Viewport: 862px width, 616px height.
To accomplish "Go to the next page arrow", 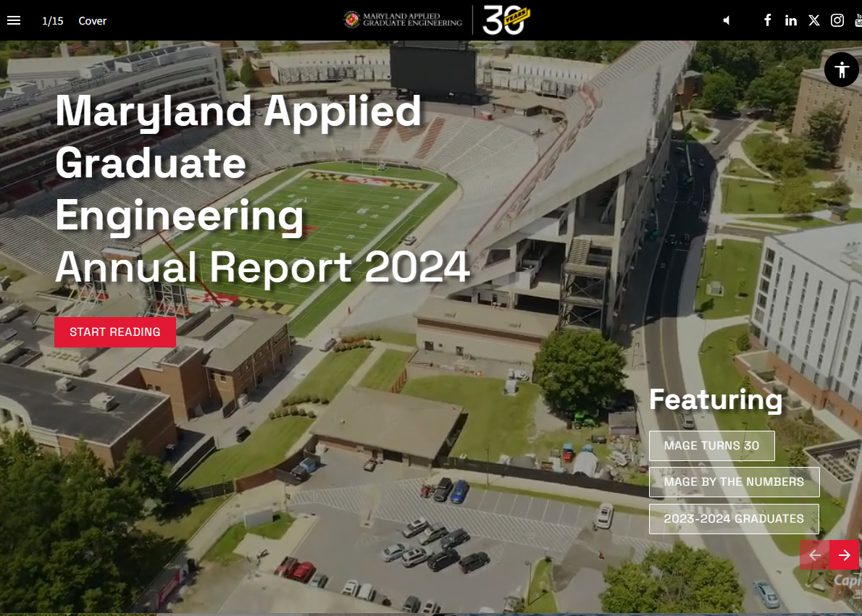I will [x=845, y=555].
